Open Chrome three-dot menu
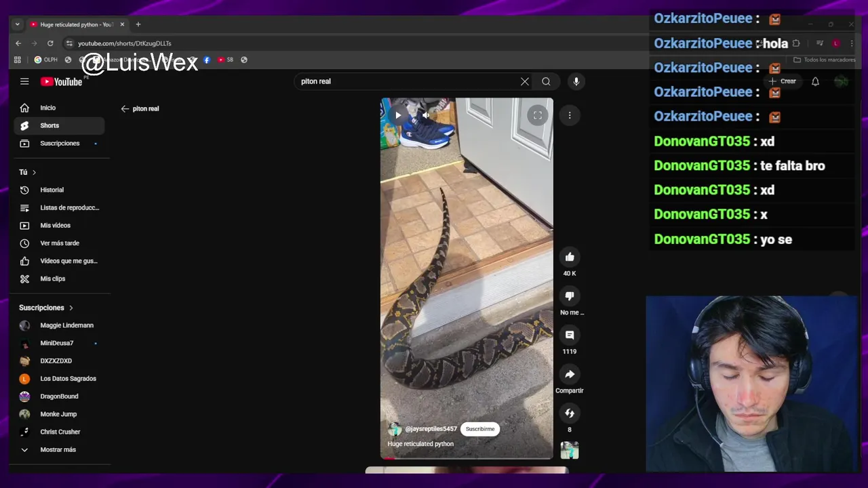The image size is (868, 488). (x=852, y=43)
